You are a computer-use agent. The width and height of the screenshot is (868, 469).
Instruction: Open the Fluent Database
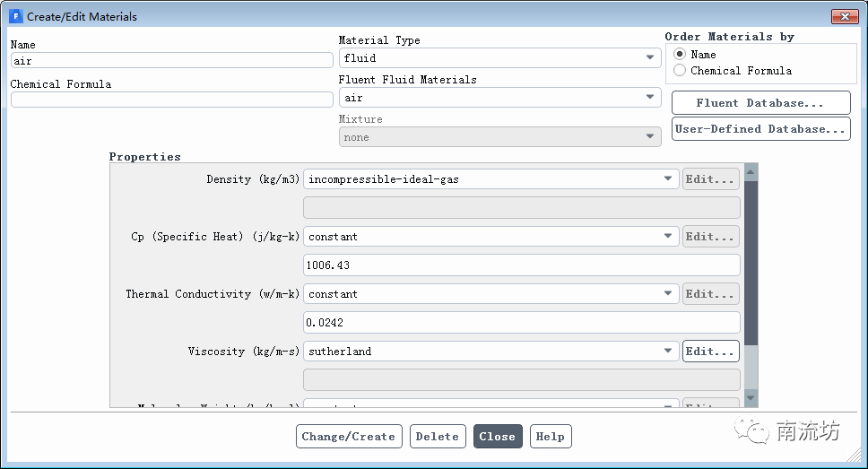pyautogui.click(x=760, y=103)
